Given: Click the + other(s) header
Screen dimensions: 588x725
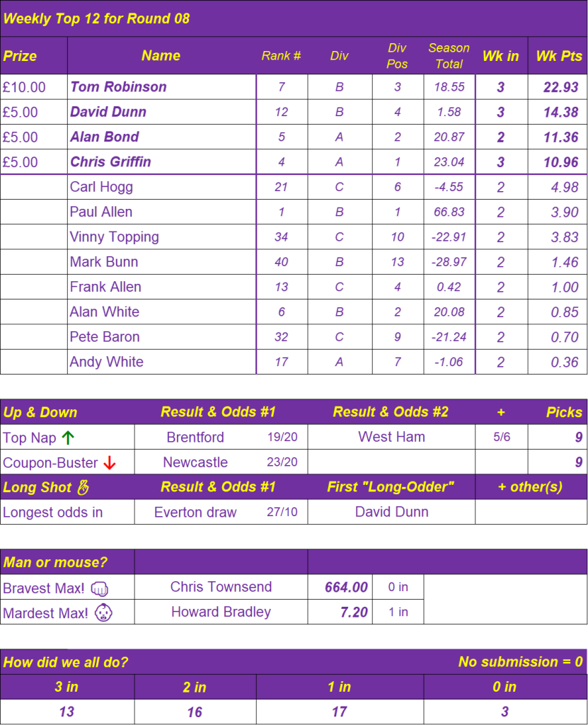Looking at the screenshot, I should [530, 486].
